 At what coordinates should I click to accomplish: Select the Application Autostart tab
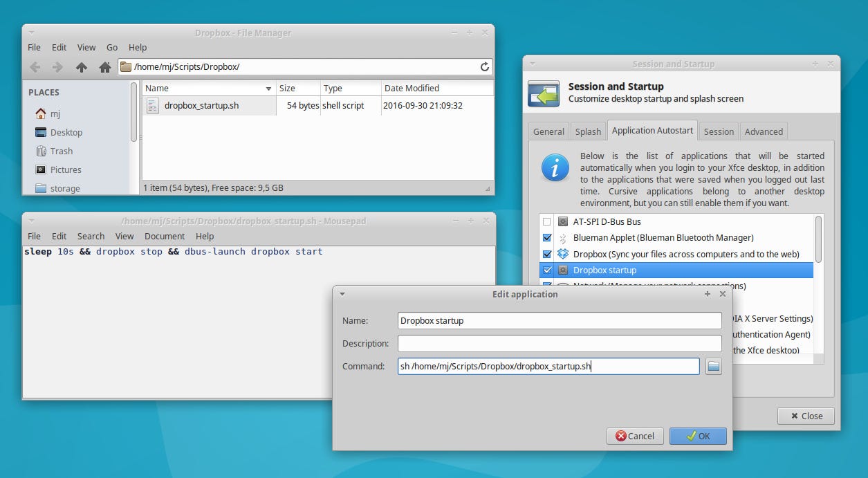652,130
